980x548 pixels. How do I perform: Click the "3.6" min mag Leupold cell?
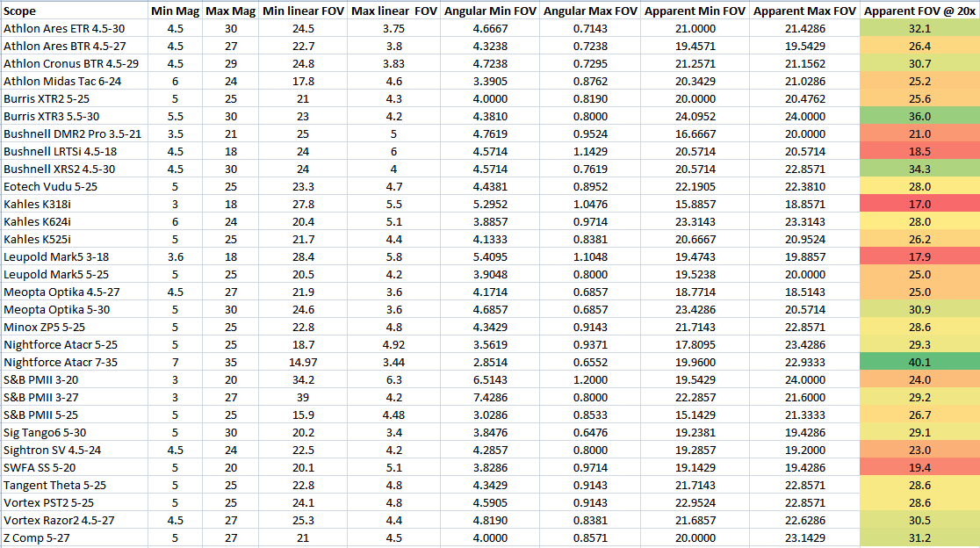(x=175, y=256)
